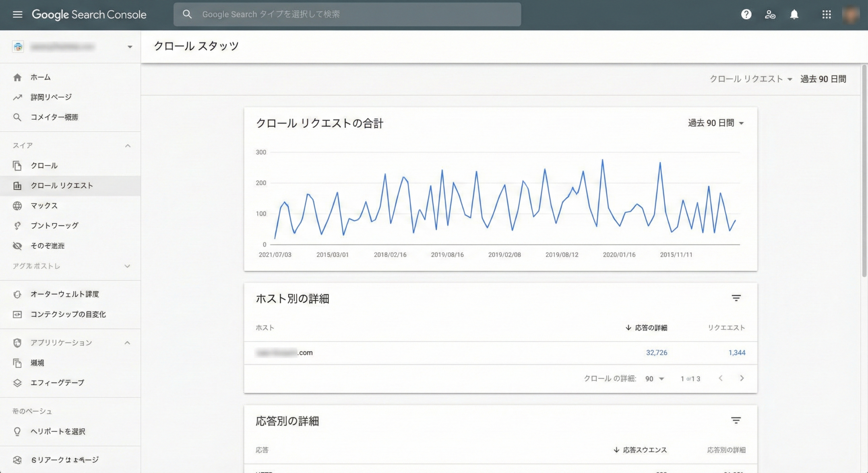Open the notifications bell
The height and width of the screenshot is (473, 868).
(794, 14)
